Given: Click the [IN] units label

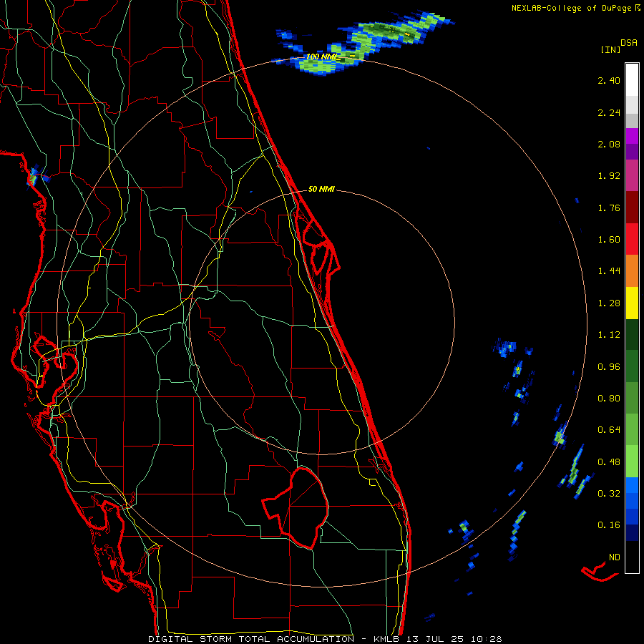Looking at the screenshot, I should point(610,49).
